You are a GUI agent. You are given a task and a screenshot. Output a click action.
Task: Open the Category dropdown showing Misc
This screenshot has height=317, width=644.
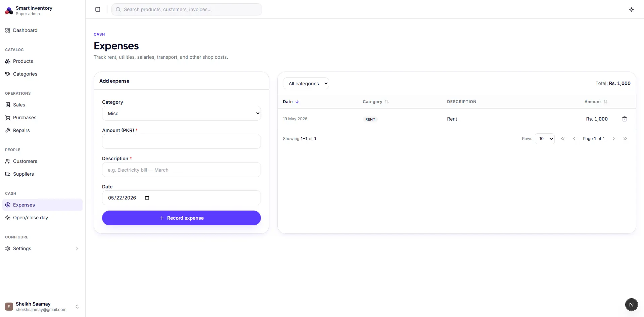click(x=181, y=114)
